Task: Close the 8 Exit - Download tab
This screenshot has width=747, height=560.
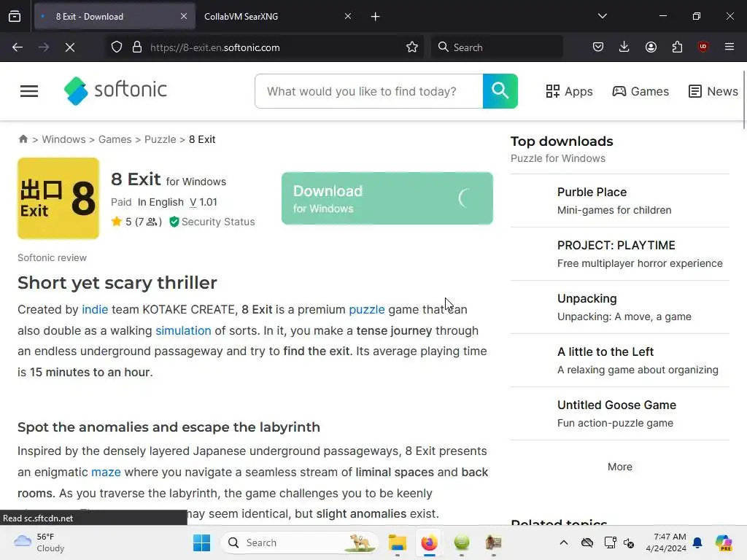Action: click(184, 16)
